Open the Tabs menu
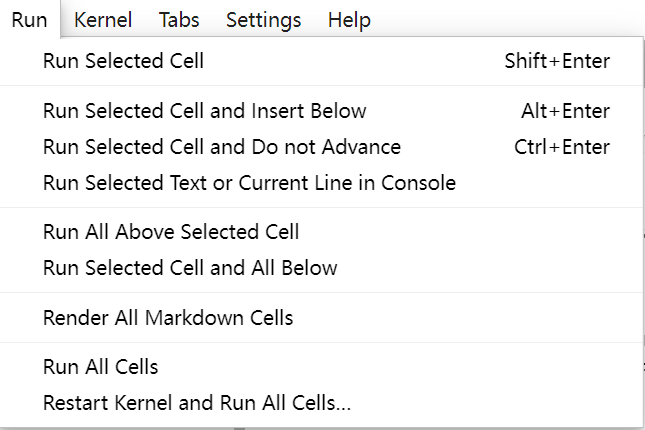Viewport: 645px width, 430px height. tap(179, 20)
